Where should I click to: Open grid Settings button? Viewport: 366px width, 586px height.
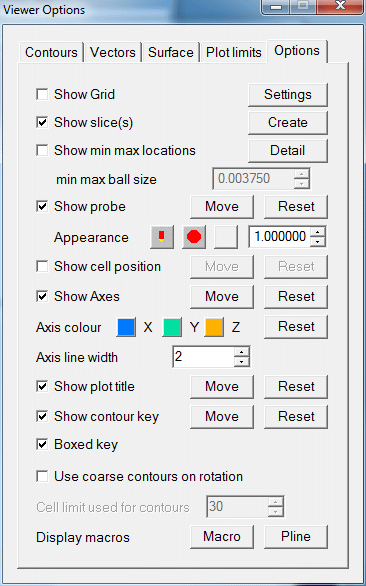288,95
